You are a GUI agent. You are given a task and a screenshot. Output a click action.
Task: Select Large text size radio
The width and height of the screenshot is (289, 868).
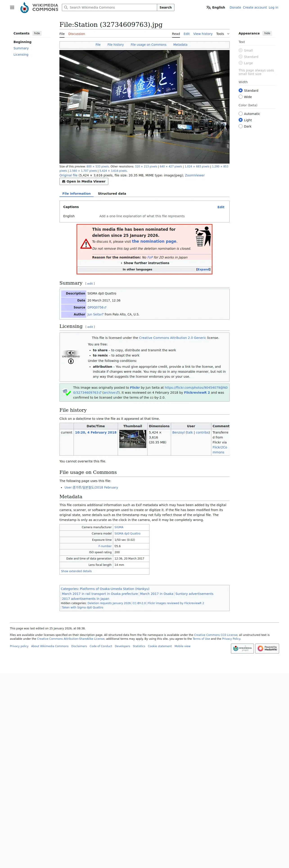tap(241, 63)
